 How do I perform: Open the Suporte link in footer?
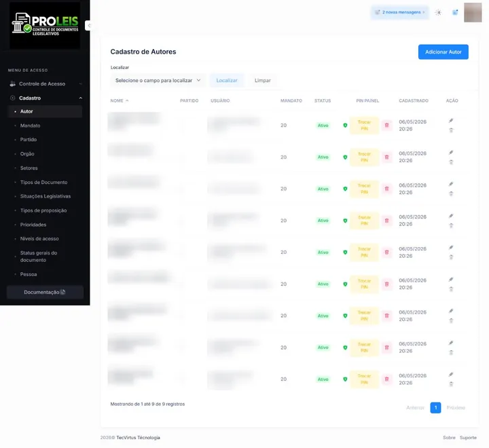[468, 438]
